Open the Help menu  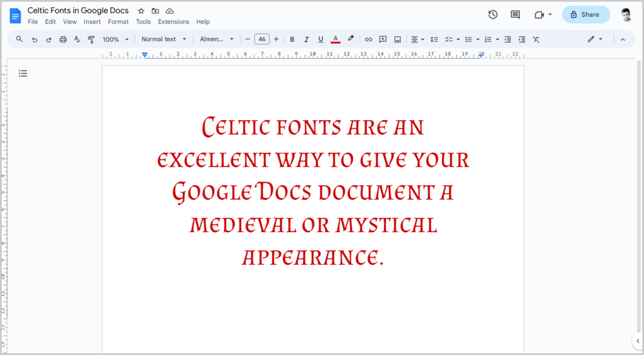pyautogui.click(x=203, y=21)
